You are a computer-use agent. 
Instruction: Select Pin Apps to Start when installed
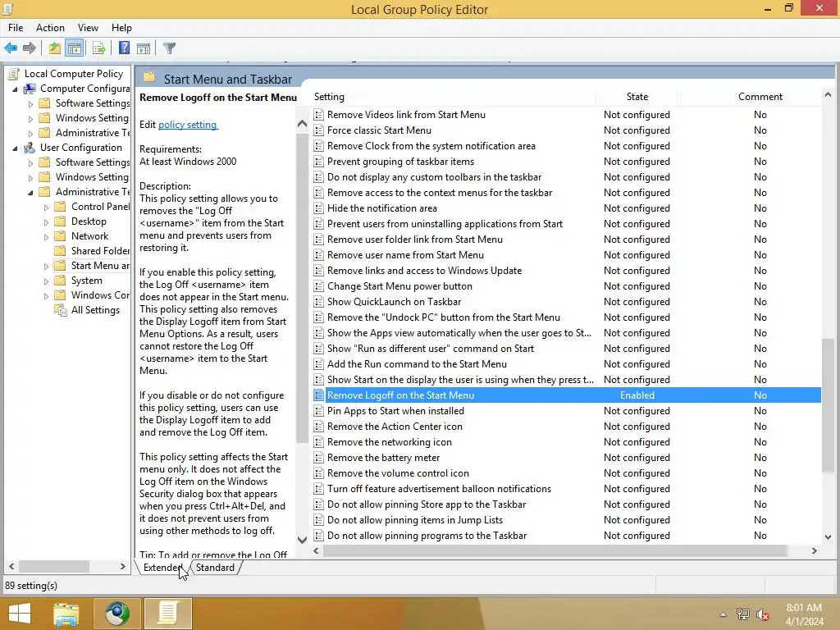[395, 411]
